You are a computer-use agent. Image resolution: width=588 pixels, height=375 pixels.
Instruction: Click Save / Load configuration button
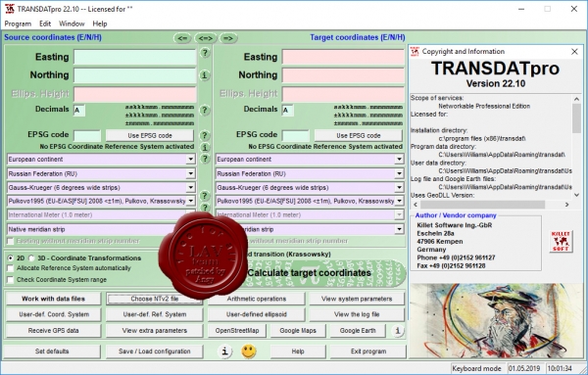point(155,352)
